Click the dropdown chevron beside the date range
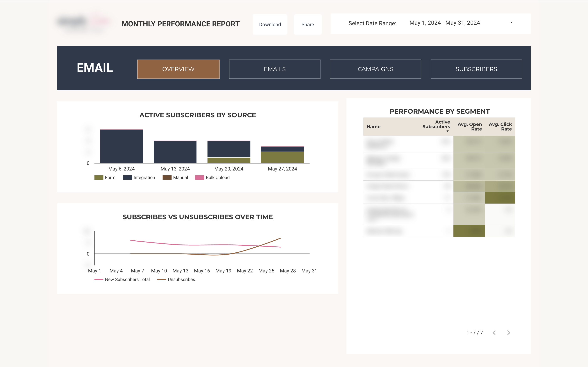 tap(511, 22)
